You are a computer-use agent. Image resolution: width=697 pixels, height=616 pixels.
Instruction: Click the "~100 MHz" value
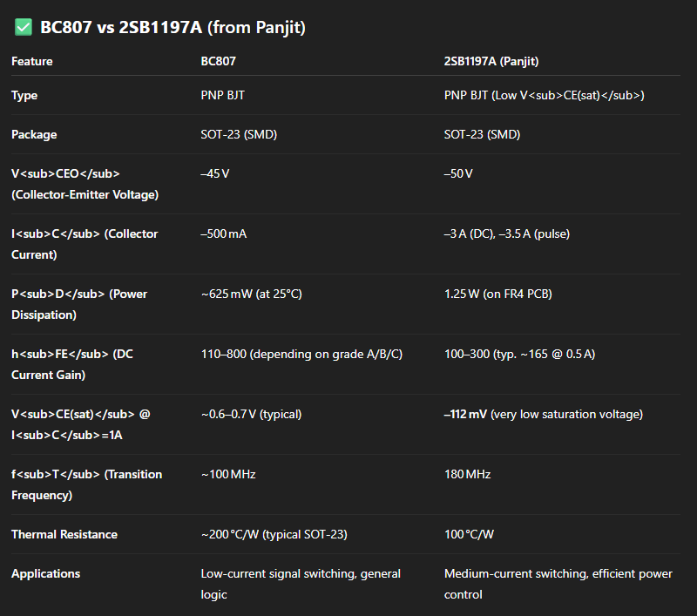tap(228, 474)
